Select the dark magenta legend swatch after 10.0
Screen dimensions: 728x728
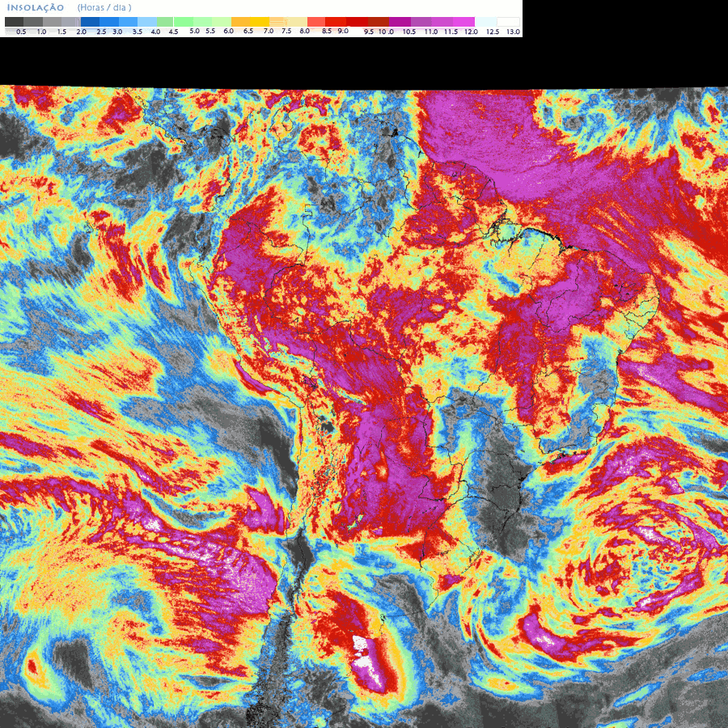[400, 22]
